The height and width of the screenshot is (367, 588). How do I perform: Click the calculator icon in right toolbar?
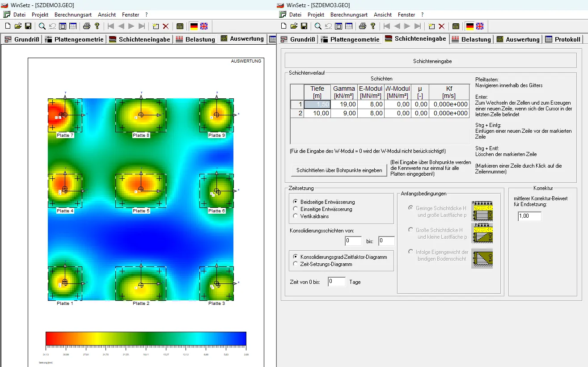pyautogui.click(x=456, y=26)
